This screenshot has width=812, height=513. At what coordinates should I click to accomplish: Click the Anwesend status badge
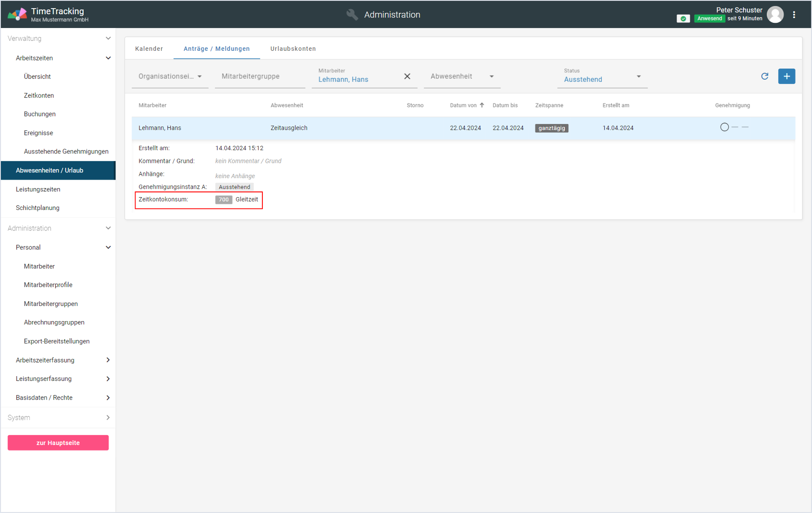pos(709,19)
